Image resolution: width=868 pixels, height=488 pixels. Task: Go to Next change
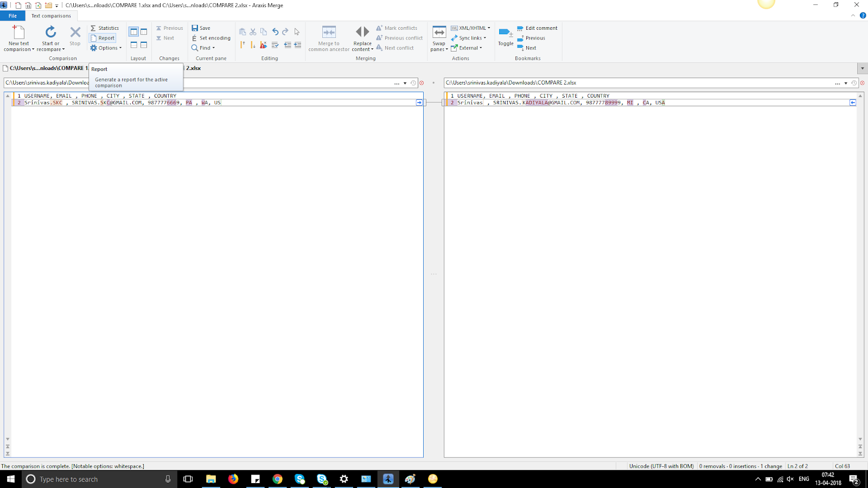coord(165,38)
